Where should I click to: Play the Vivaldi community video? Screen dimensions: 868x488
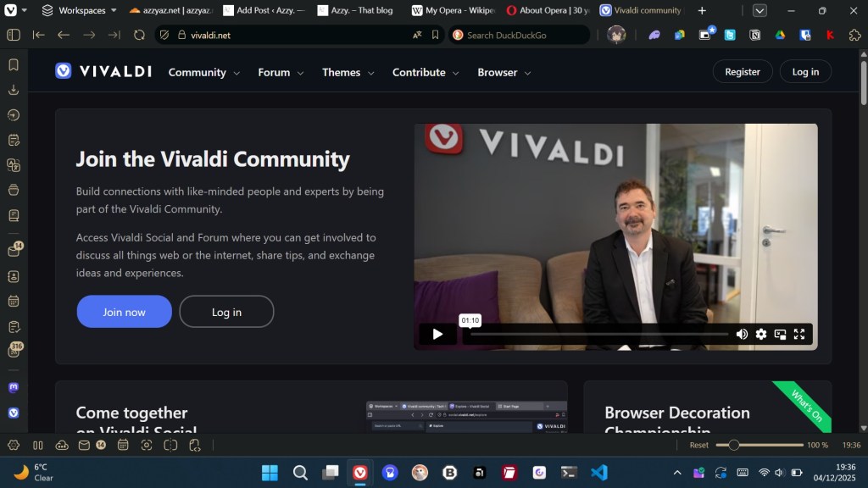437,334
